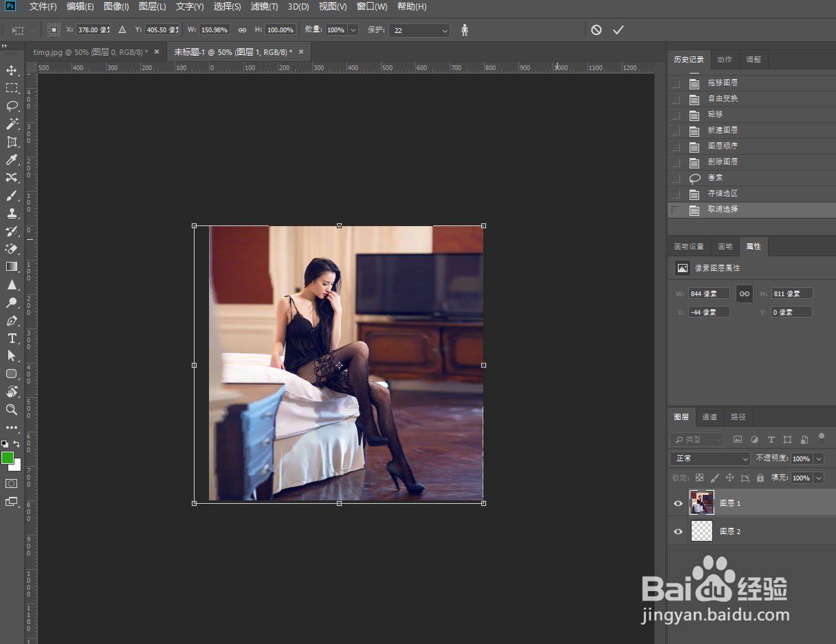Click the reference point locator grid
The image size is (836, 644).
coord(54,30)
